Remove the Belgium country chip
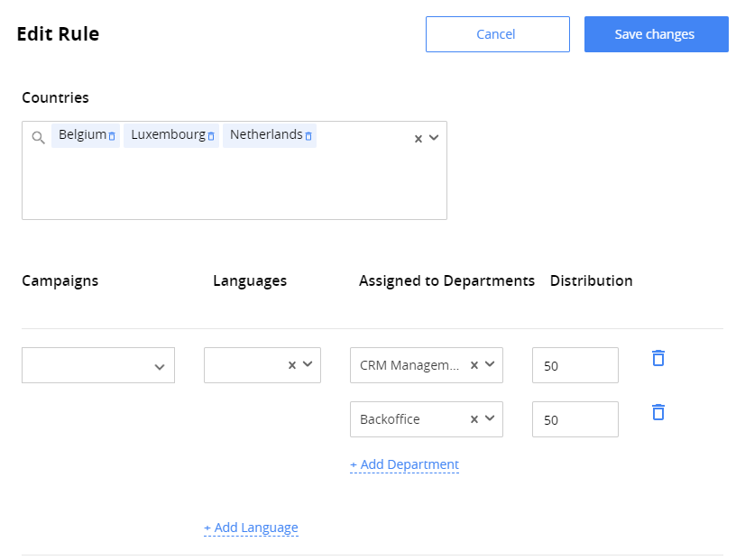745x560 pixels. click(x=111, y=135)
